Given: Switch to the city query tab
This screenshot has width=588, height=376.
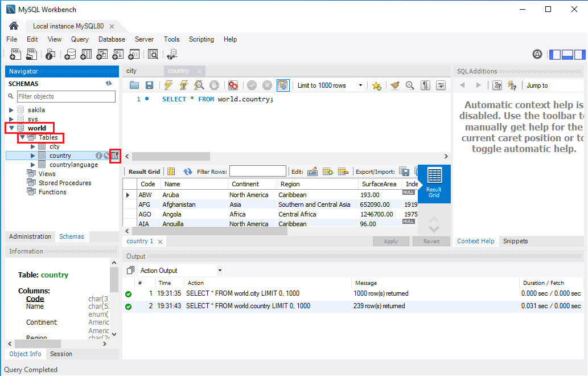Looking at the screenshot, I should tap(131, 71).
